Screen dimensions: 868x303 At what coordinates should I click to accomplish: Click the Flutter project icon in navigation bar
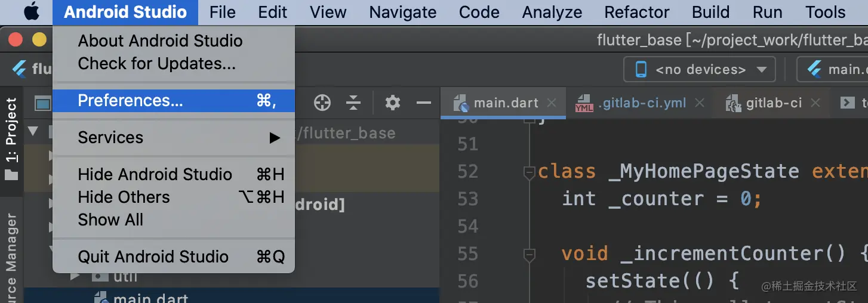click(20, 69)
